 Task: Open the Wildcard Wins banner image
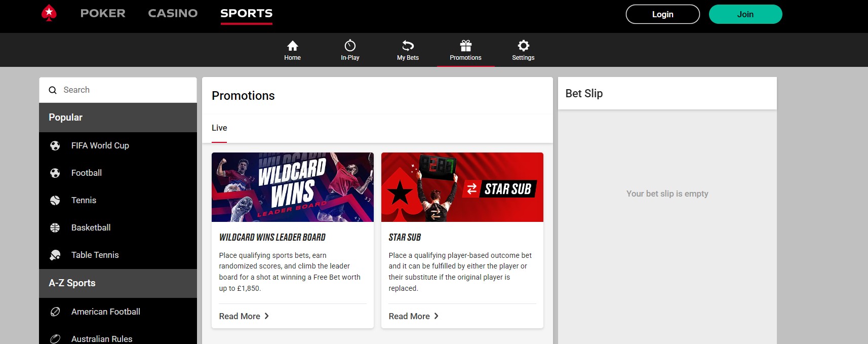pos(293,187)
